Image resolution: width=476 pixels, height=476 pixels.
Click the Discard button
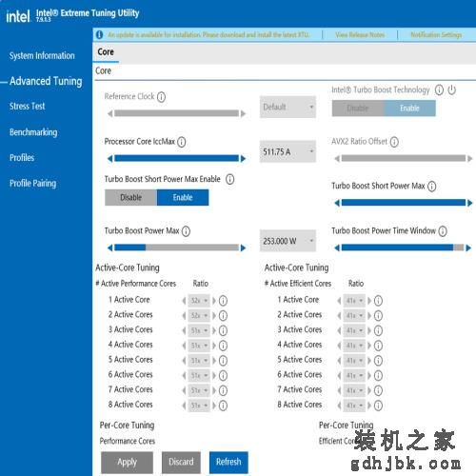(x=181, y=463)
